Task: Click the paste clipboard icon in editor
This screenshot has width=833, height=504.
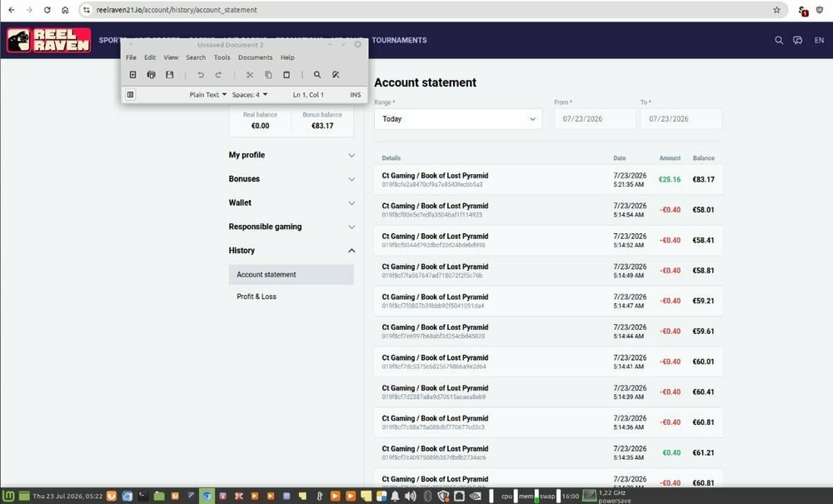Action: [x=287, y=75]
